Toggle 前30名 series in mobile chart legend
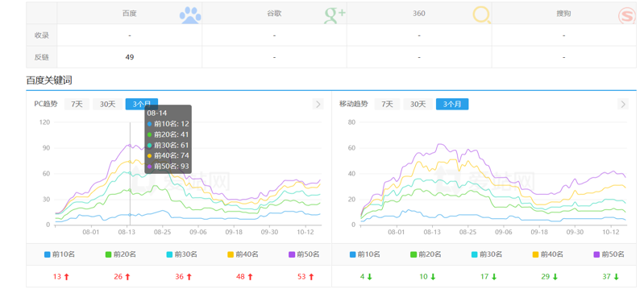 [x=487, y=254]
